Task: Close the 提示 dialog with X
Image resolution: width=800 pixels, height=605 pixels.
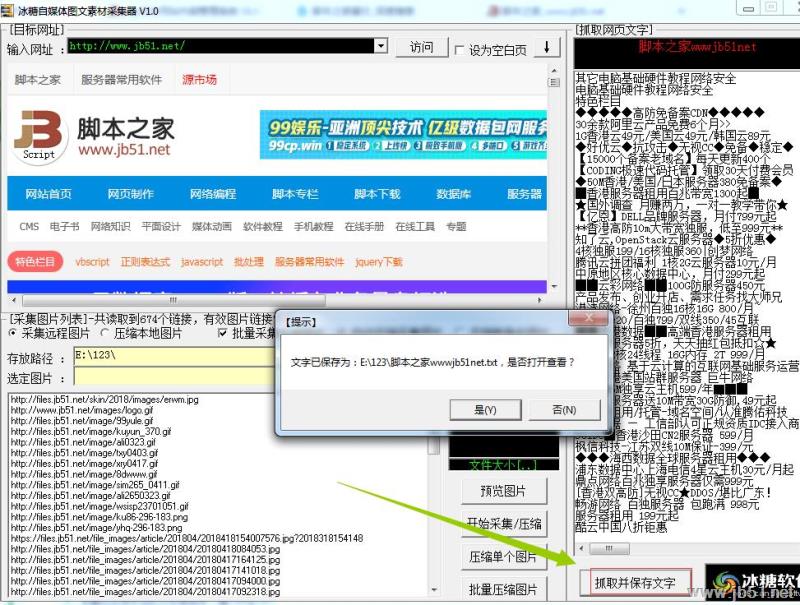Action: pyautogui.click(x=588, y=318)
